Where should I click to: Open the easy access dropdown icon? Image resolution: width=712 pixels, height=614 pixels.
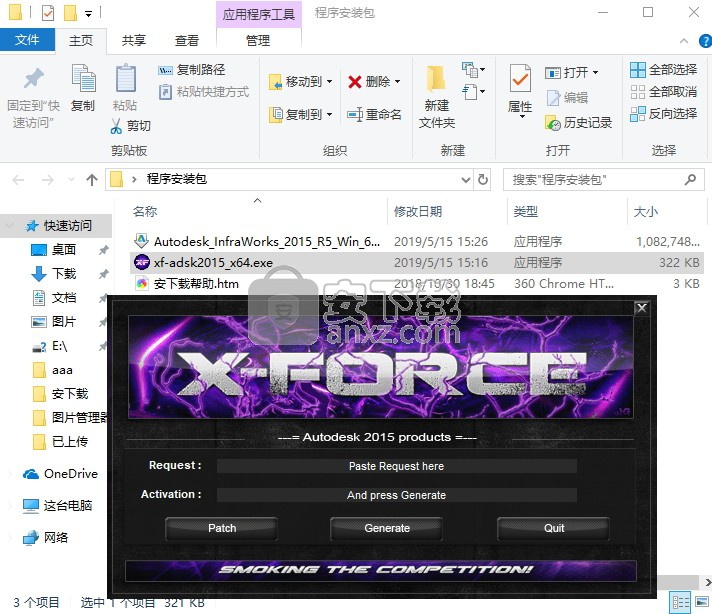point(474,92)
